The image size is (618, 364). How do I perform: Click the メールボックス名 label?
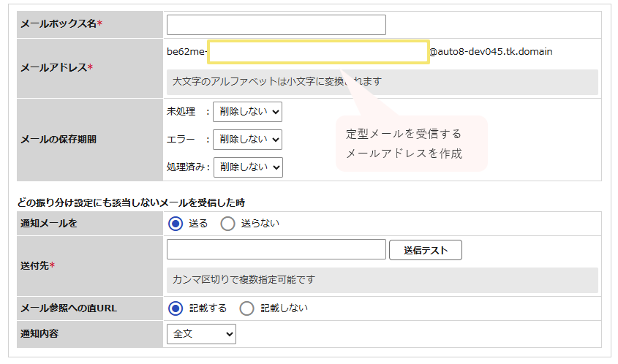click(x=61, y=23)
